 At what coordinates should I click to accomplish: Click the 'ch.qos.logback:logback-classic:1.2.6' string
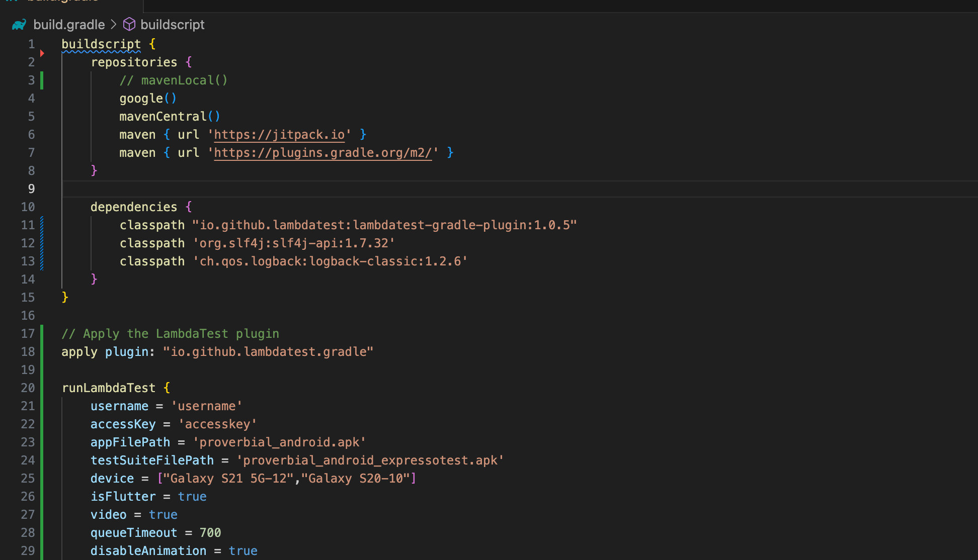pyautogui.click(x=330, y=261)
